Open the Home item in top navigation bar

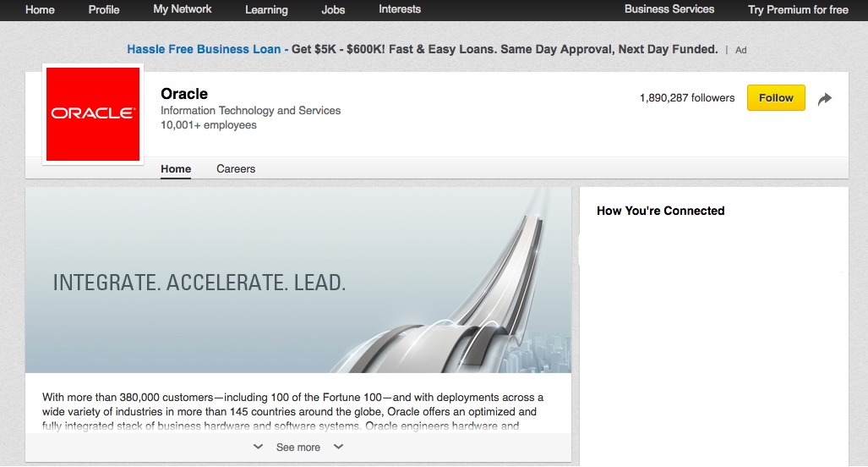click(x=40, y=10)
